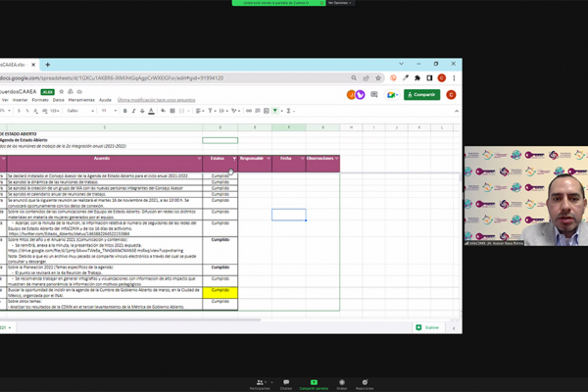588x392 pixels.
Task: Open the Responsable column filter dropdown
Action: (x=269, y=159)
